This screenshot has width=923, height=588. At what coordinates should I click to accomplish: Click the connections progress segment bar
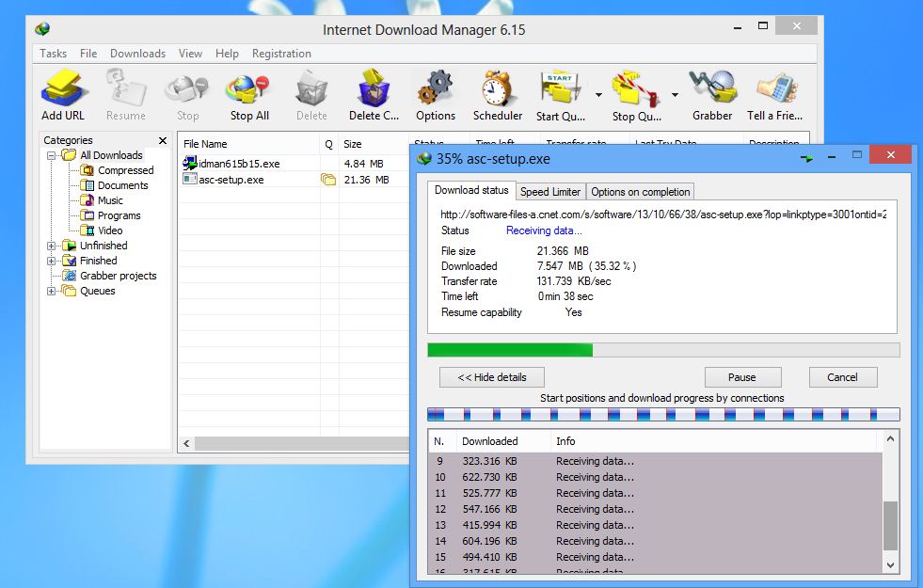pyautogui.click(x=663, y=415)
